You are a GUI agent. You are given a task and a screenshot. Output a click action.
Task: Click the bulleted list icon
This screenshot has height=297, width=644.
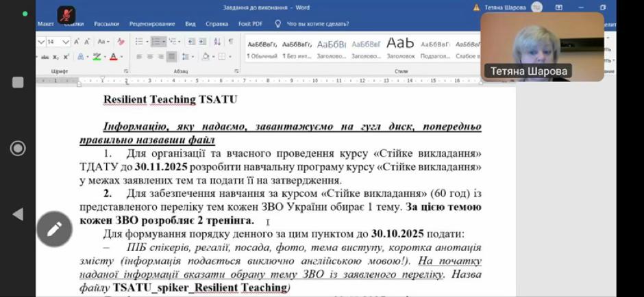click(139, 42)
